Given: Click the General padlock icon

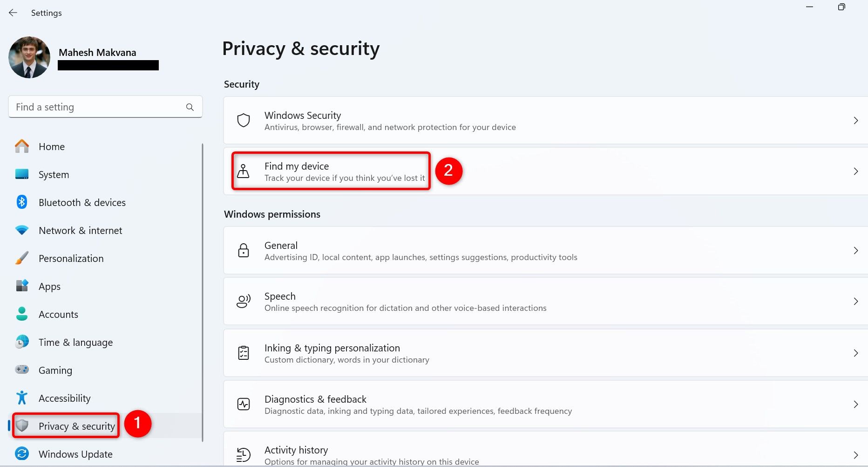Looking at the screenshot, I should click(244, 250).
